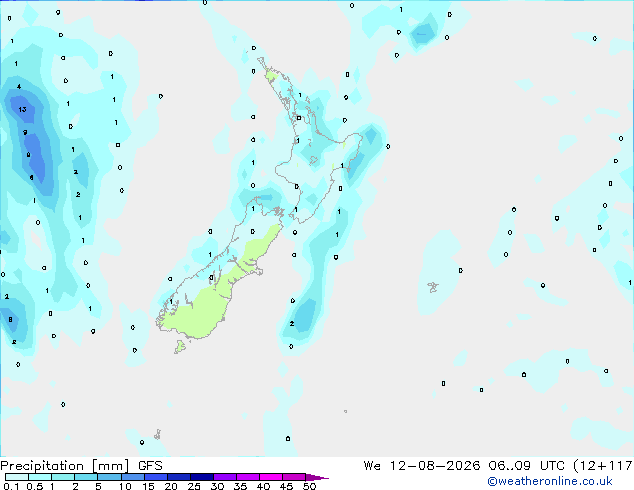Click the over-50 arrow tip of legend
The width and height of the screenshot is (634, 490).
click(x=317, y=477)
